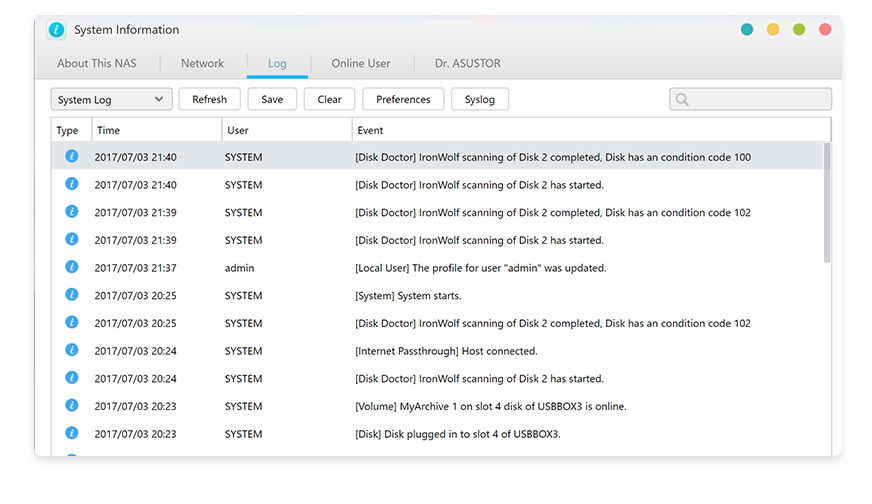This screenshot has height=504, width=872.
Task: Click the log list vertical scrollbar thumb
Action: point(827,202)
